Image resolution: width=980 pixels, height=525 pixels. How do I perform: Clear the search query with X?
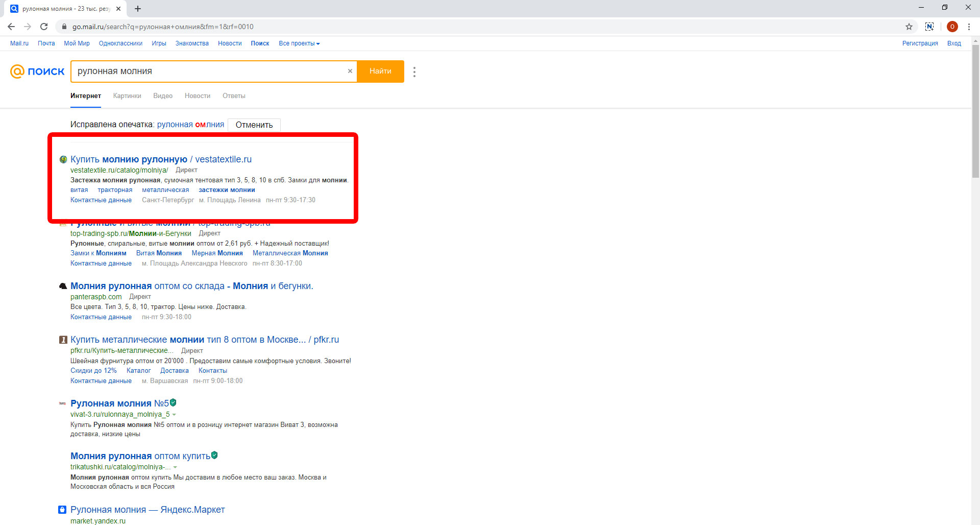click(x=350, y=71)
